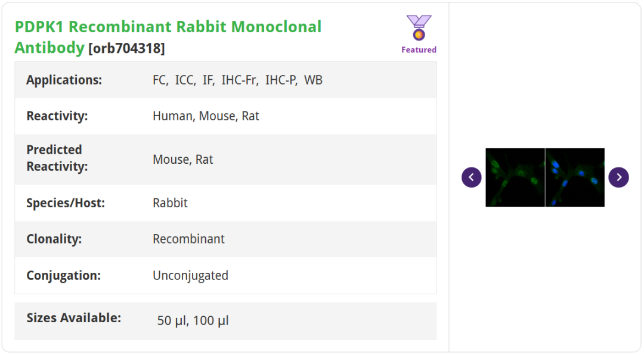
Task: Click the Predicted Reactivity row label
Action: coord(57,158)
